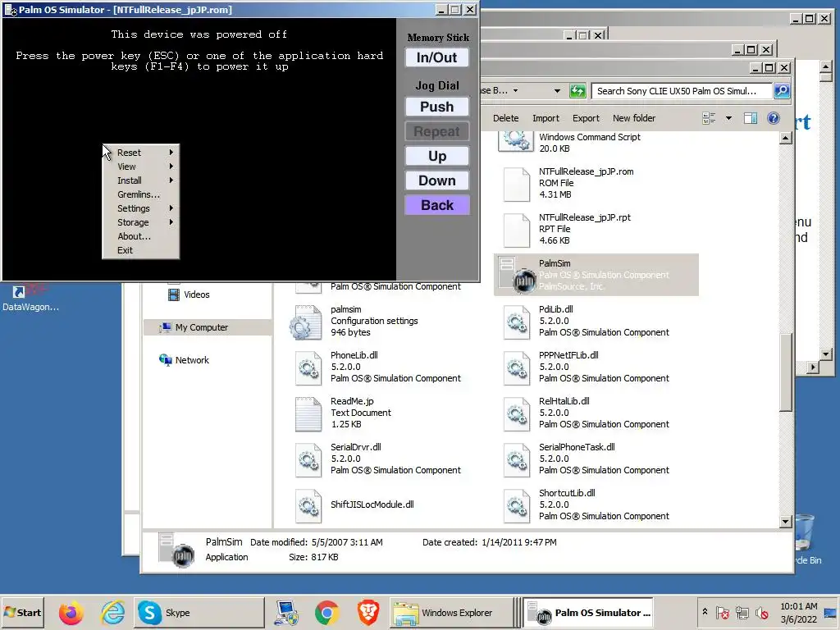
Task: Choose Gremlins... from the context menu
Action: (141, 194)
